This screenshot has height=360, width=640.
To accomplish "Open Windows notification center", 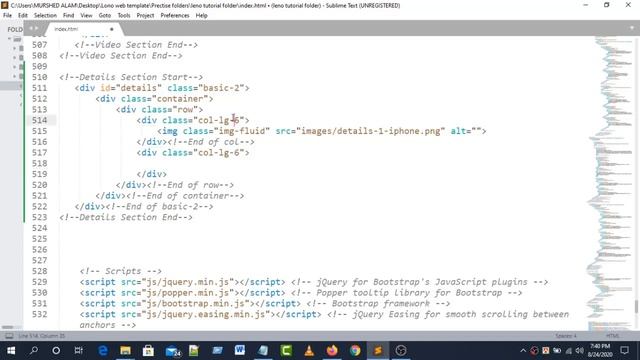I will pyautogui.click(x=624, y=351).
